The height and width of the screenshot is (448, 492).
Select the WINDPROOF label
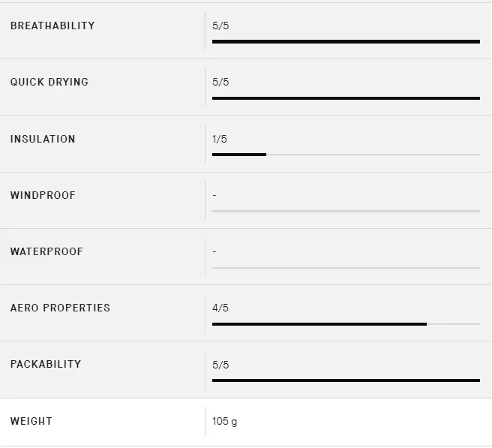pos(43,195)
